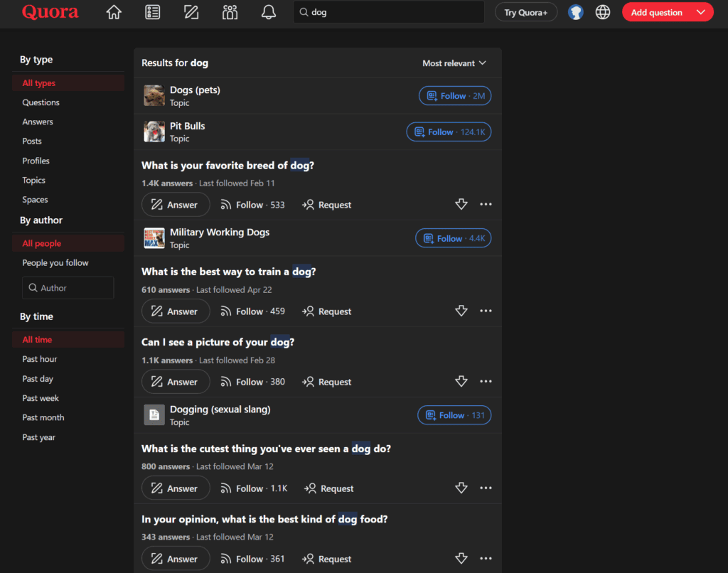Screen dimensions: 728x573
Task: Open the Following list icon
Action: [x=152, y=12]
